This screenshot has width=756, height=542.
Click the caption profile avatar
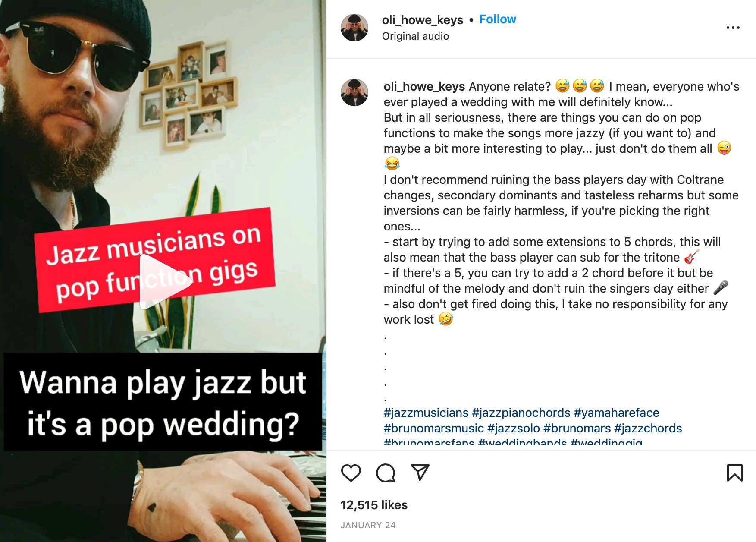354,92
